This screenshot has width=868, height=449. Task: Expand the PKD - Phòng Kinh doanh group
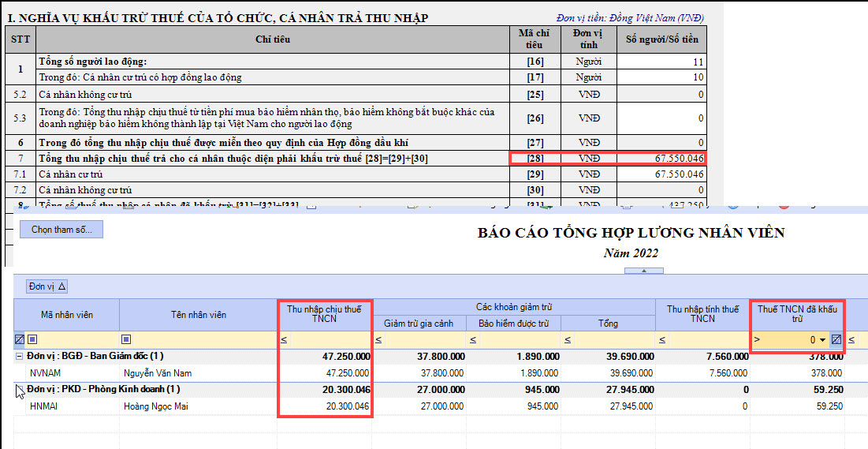(x=19, y=389)
